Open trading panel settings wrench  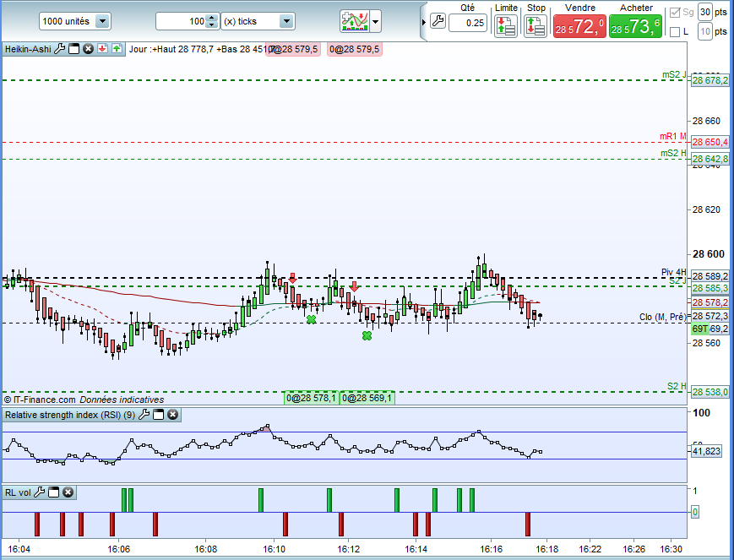click(438, 22)
